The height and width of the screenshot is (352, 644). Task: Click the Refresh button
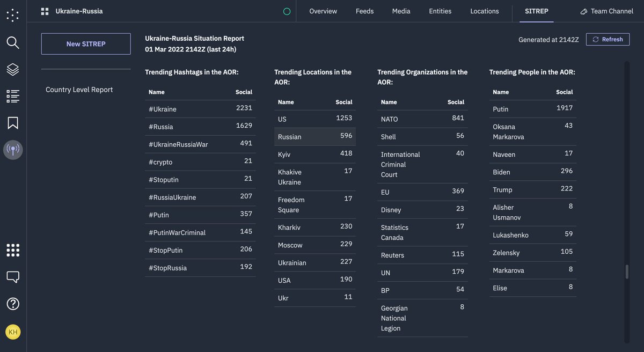click(608, 39)
